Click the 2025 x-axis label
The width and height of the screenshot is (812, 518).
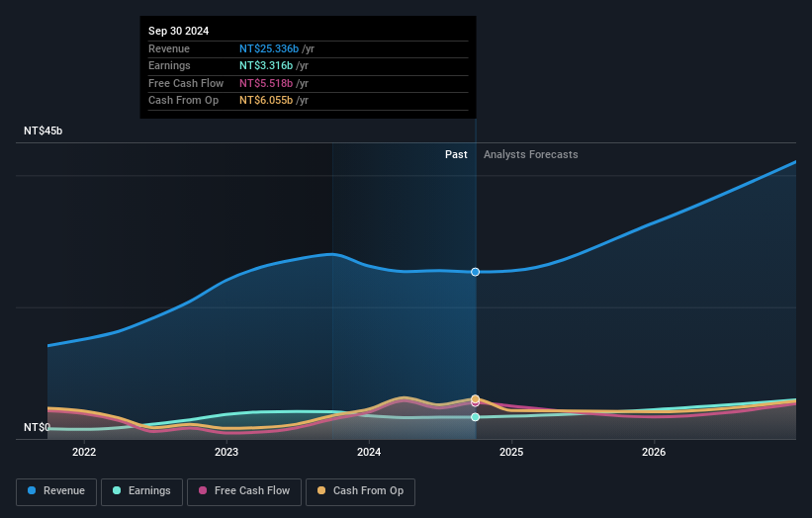[x=511, y=453]
